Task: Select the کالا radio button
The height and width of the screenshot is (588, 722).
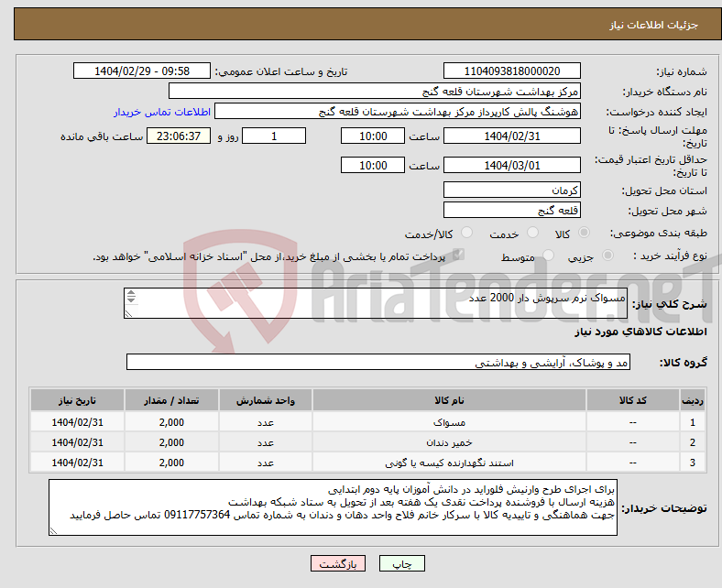Action: click(x=584, y=233)
